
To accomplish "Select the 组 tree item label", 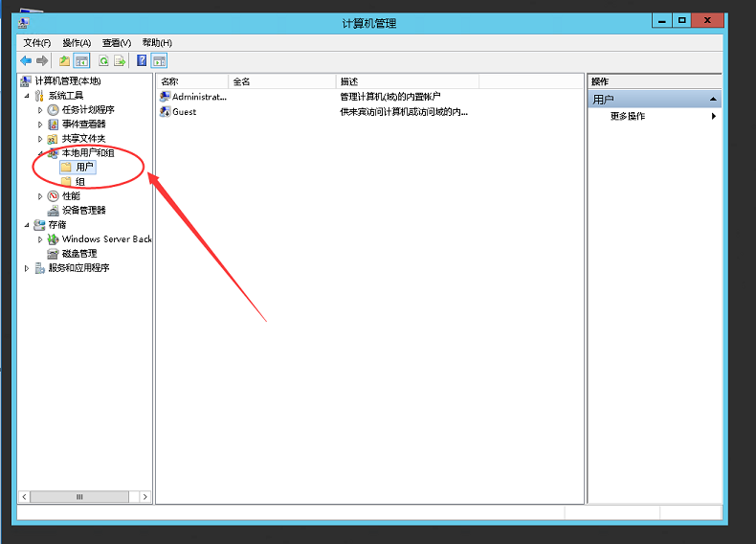I will click(80, 182).
